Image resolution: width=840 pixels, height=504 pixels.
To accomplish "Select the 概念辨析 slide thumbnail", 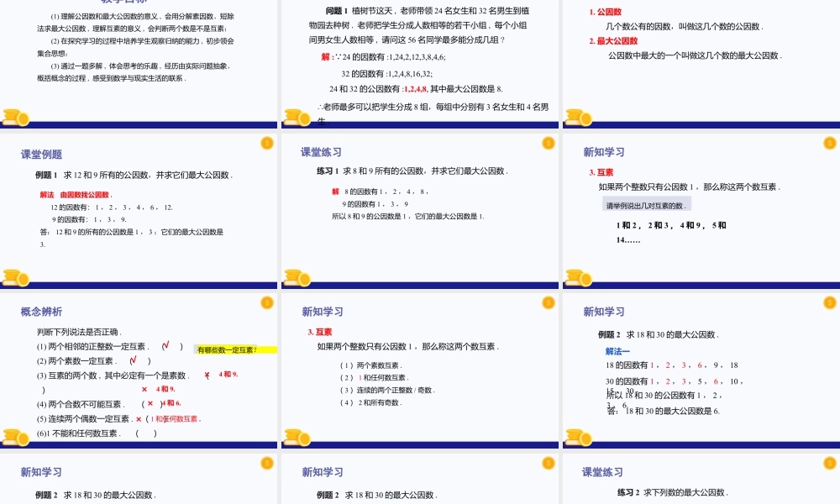I will click(x=139, y=374).
